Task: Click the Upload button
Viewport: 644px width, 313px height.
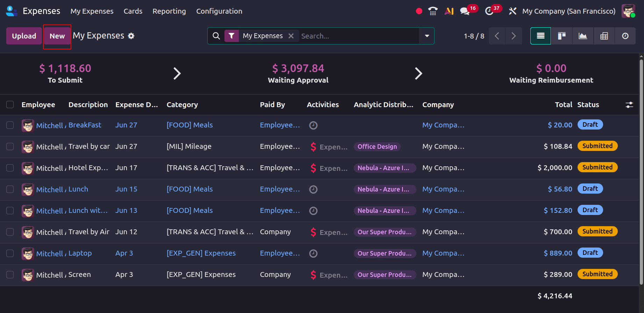Action: [24, 36]
